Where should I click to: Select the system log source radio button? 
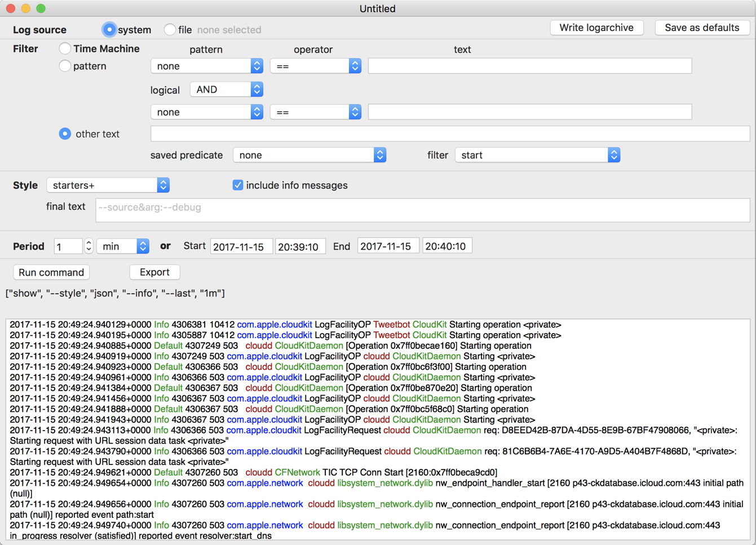pos(109,29)
